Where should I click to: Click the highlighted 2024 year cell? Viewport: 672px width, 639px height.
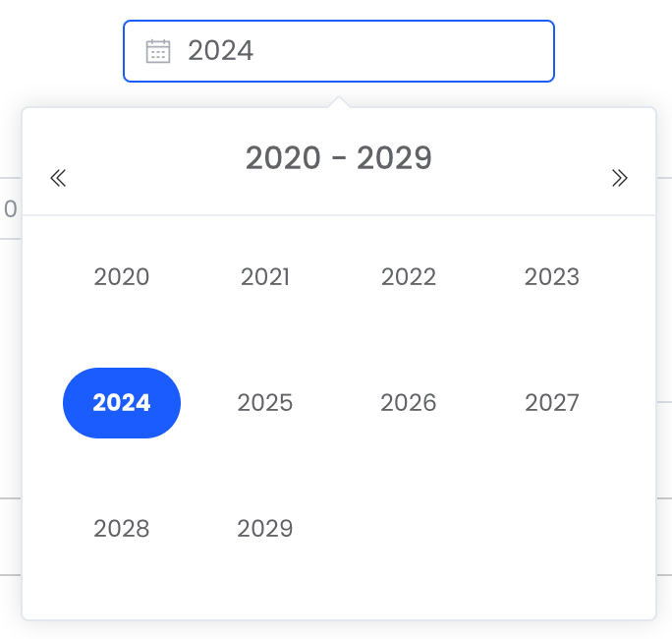(122, 403)
